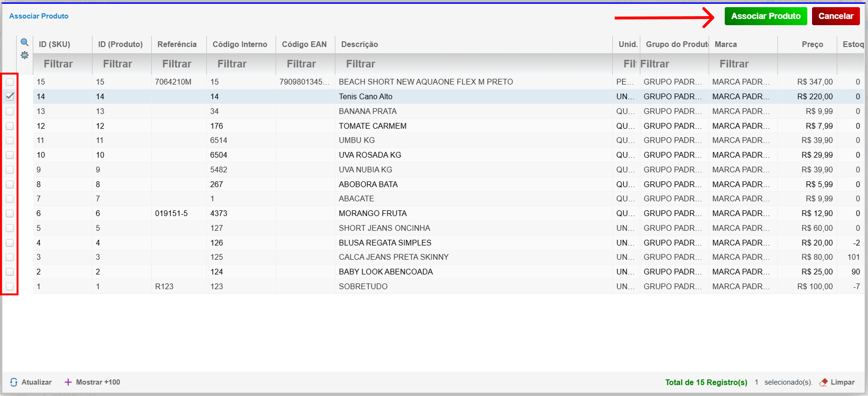
Task: Sort by the Preço column header
Action: 812,44
